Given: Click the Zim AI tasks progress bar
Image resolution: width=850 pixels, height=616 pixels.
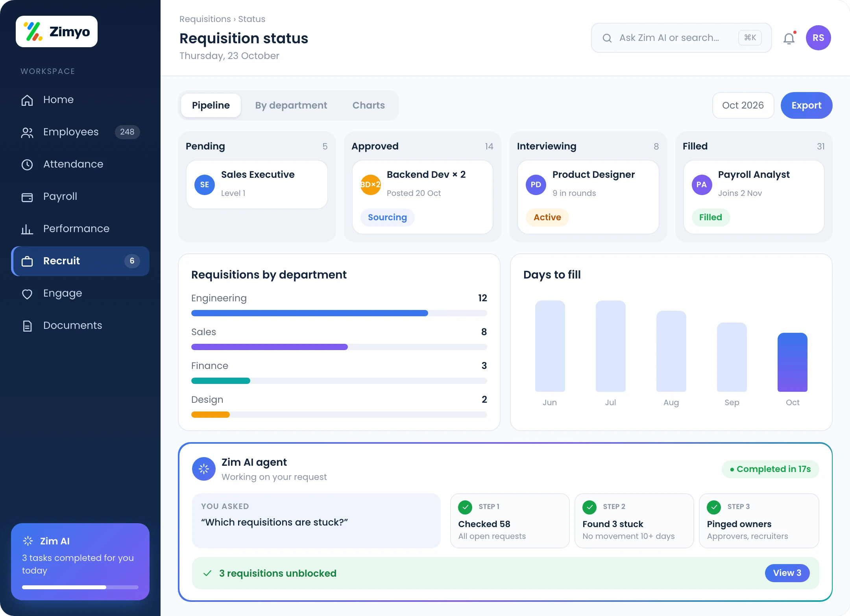Looking at the screenshot, I should (x=80, y=587).
